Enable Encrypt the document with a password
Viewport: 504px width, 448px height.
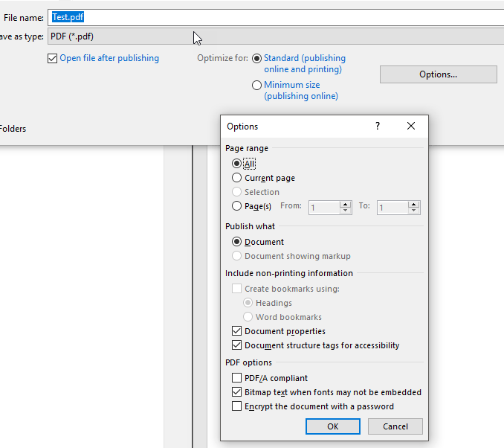tap(237, 406)
